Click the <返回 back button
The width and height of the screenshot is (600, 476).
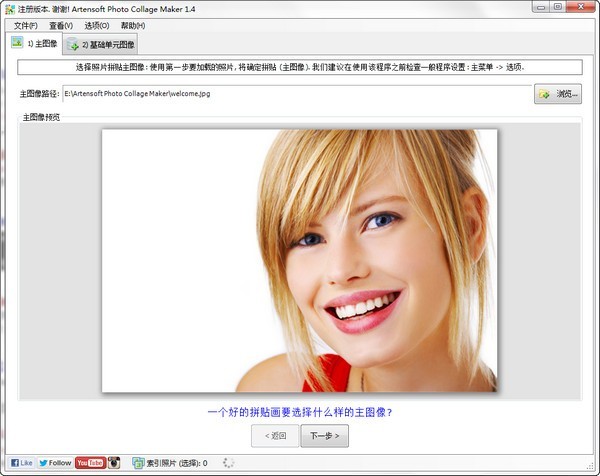275,435
